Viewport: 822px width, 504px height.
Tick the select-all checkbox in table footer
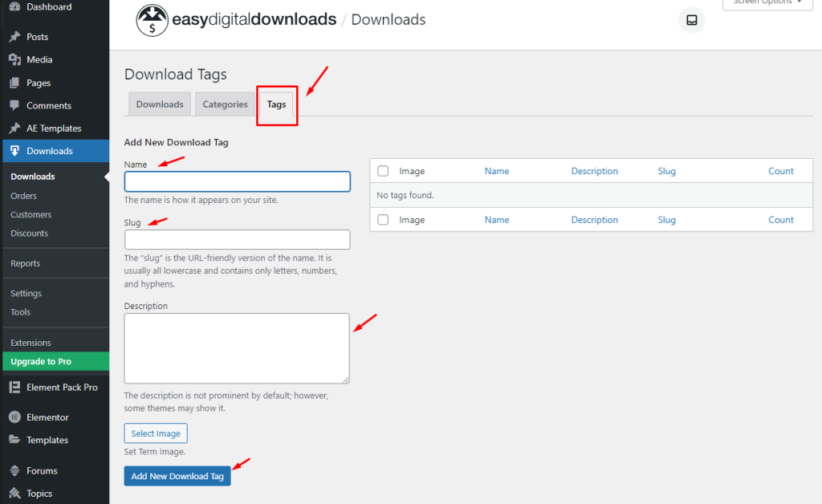pos(383,220)
